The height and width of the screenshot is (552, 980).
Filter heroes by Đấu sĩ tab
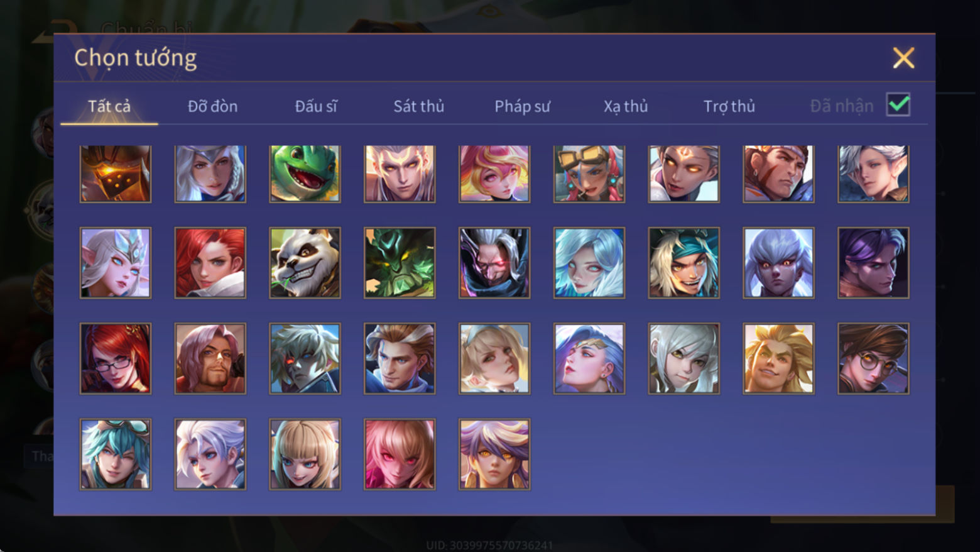coord(316,106)
